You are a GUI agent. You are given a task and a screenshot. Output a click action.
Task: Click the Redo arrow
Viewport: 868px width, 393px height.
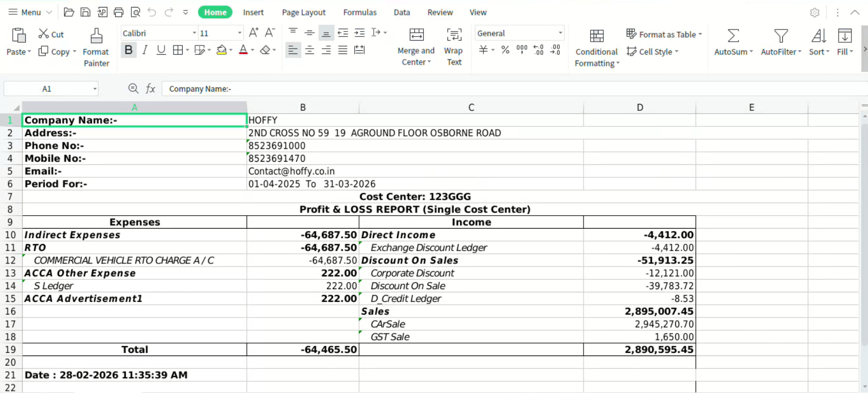coord(169,12)
